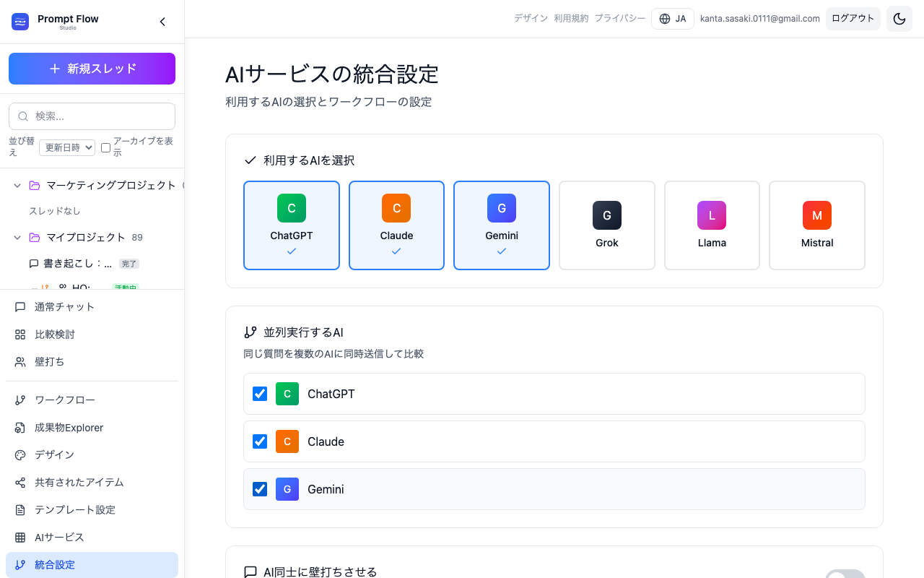Click ChatGPT icon in parallel execution list
The image size is (924, 578).
pos(287,394)
